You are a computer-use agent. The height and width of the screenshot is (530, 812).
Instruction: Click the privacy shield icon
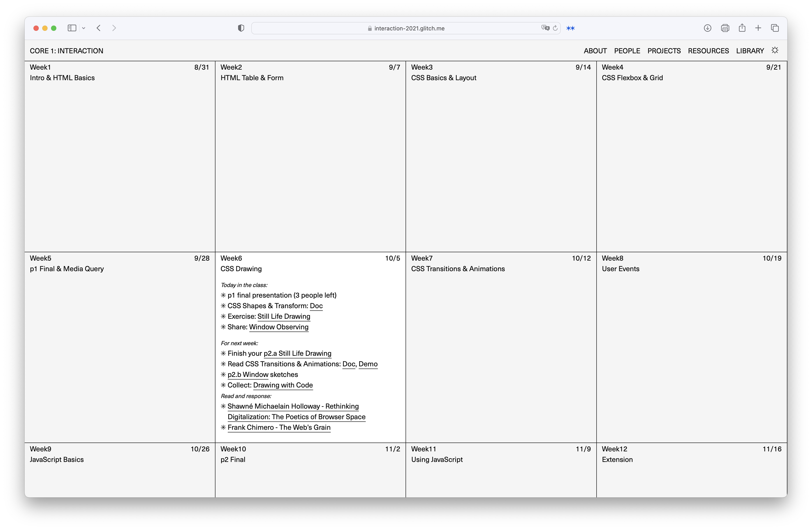pos(241,28)
